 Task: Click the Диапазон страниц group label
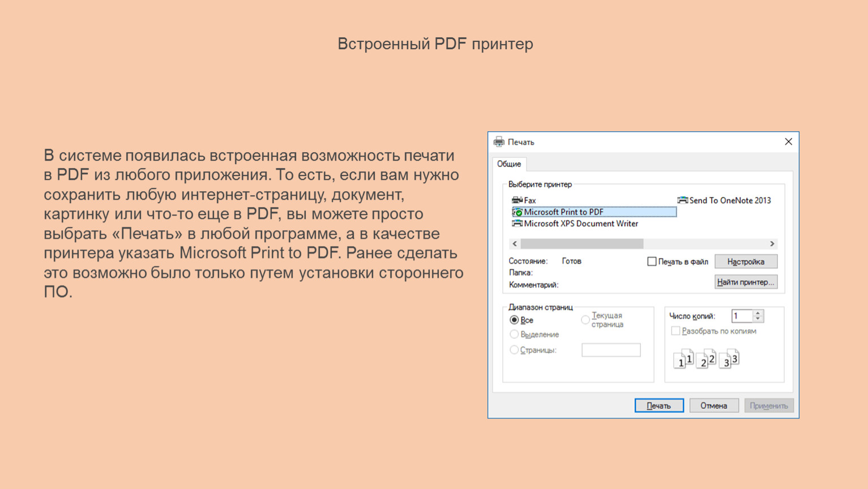pos(541,307)
